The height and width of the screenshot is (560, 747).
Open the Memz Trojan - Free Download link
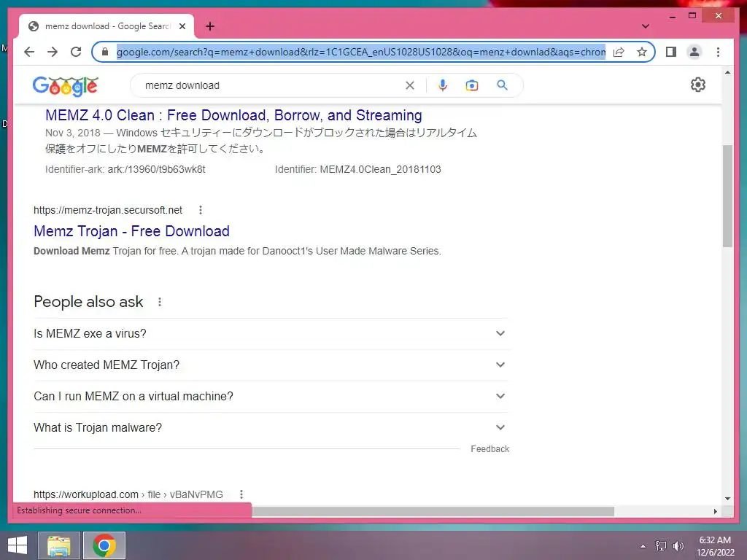[131, 231]
